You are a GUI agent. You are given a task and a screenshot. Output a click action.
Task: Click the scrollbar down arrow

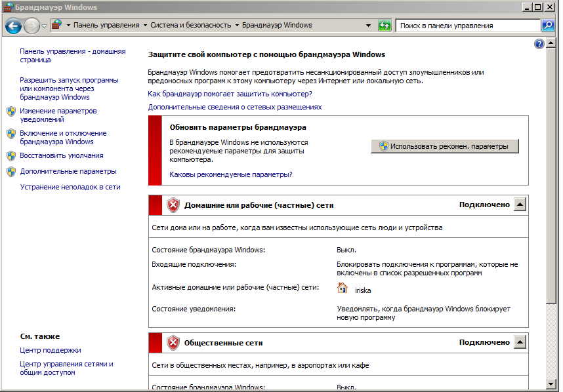pyautogui.click(x=551, y=383)
